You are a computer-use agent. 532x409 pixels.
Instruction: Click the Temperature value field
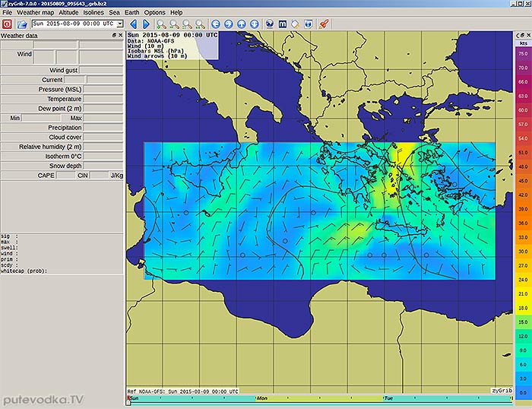coord(103,99)
